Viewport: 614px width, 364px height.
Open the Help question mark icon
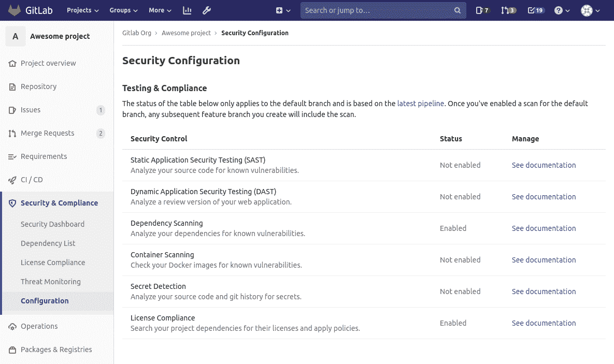tap(561, 10)
